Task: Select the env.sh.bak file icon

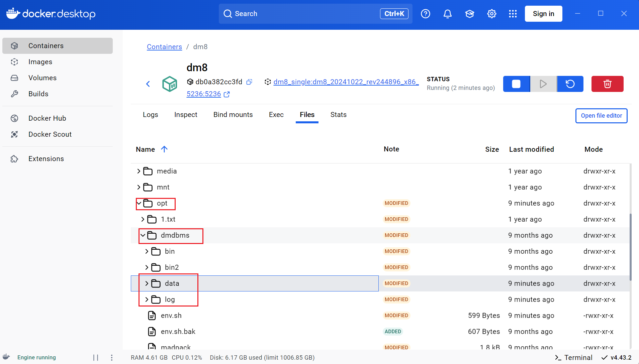Action: pyautogui.click(x=152, y=332)
